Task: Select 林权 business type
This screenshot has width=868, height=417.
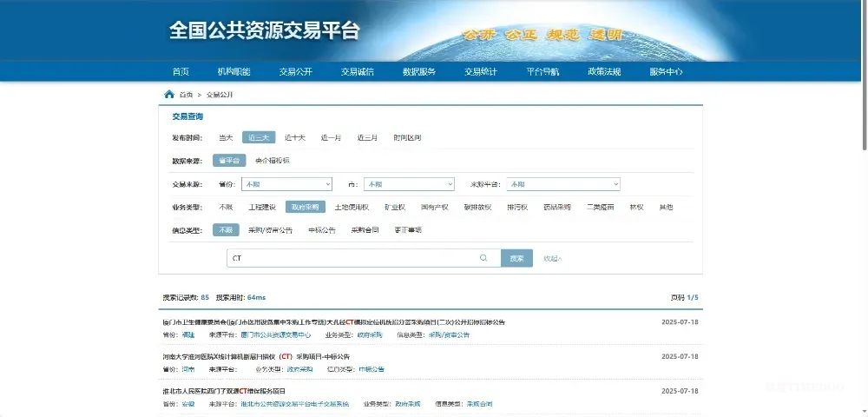Action: tap(636, 207)
